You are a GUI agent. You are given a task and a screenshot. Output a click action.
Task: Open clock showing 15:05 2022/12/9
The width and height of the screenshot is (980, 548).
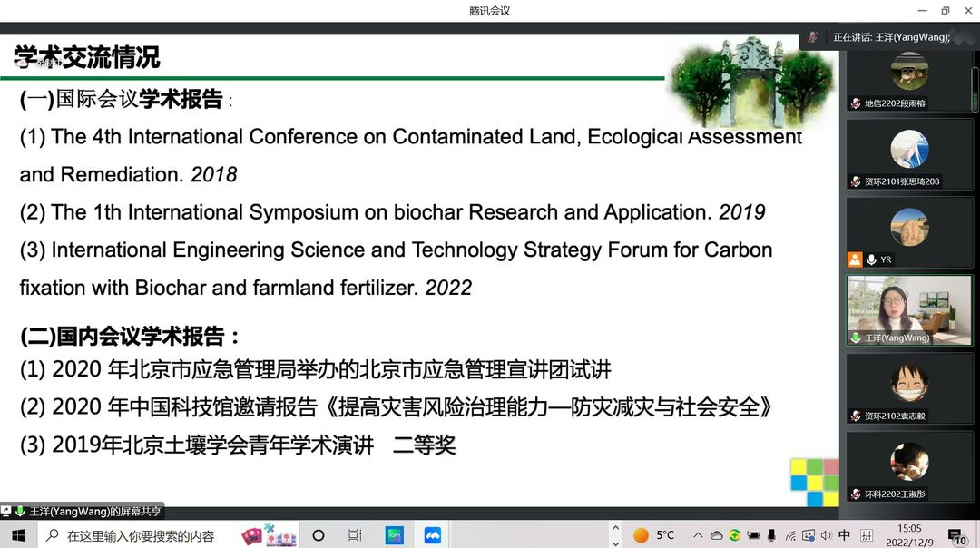point(909,535)
